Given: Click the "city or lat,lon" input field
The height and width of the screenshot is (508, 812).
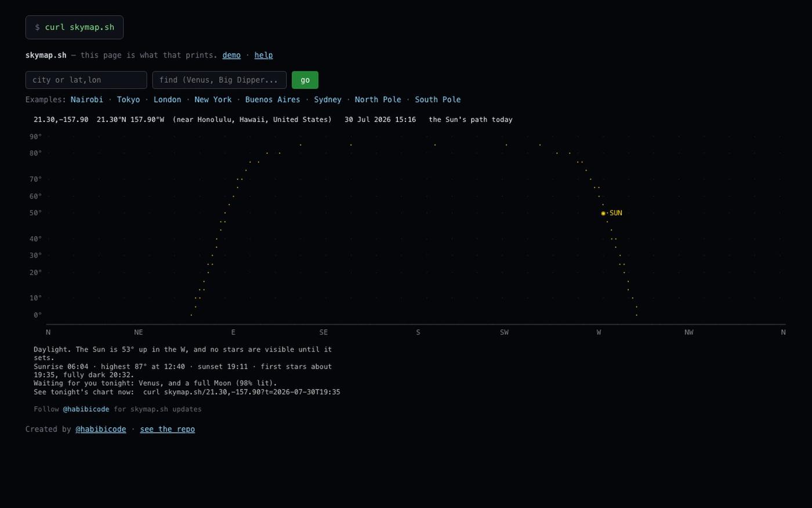Looking at the screenshot, I should (86, 80).
